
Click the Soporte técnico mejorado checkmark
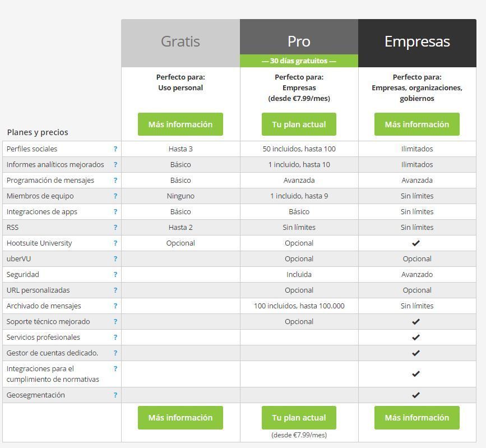416,321
